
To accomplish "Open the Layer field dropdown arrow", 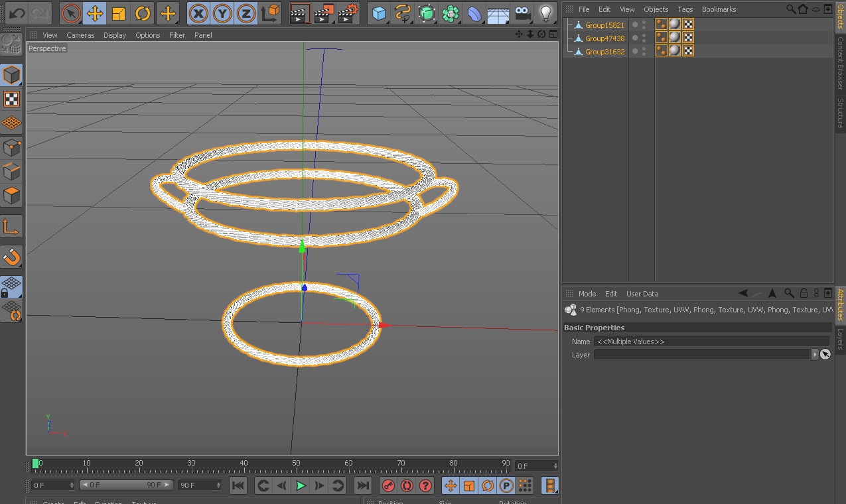I will 815,355.
